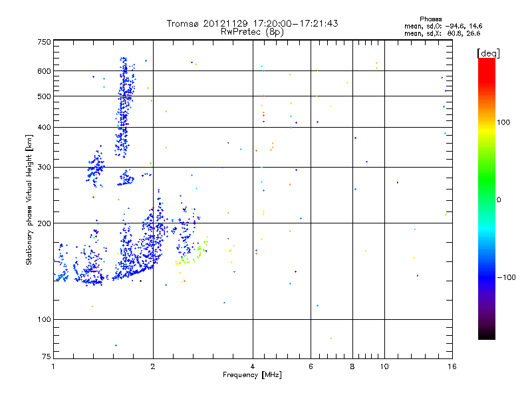
Task: Click the plot title "Tromsø 20121129 17:20:00-17:21:43"
Action: pyautogui.click(x=252, y=23)
